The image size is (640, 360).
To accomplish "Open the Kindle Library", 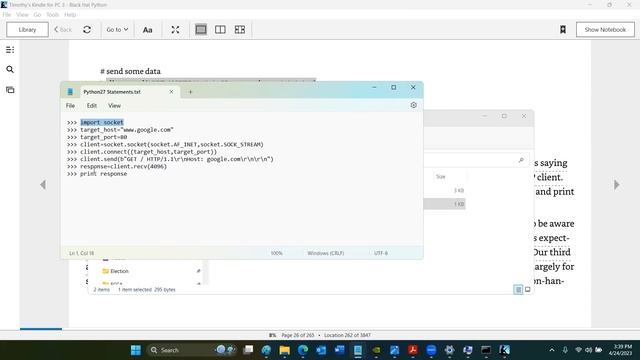I will tap(27, 30).
